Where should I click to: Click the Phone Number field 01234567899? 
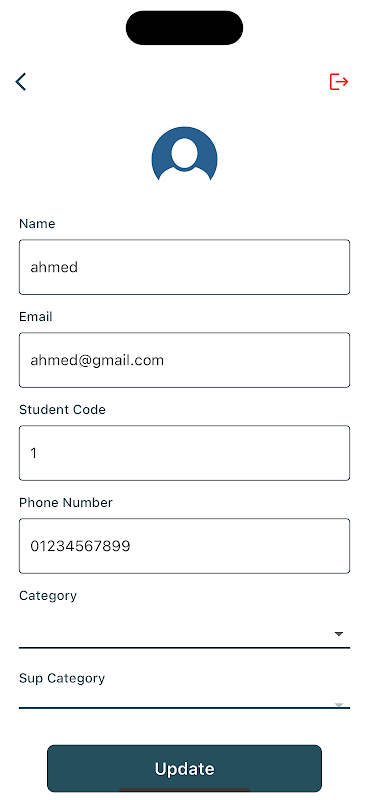184,546
